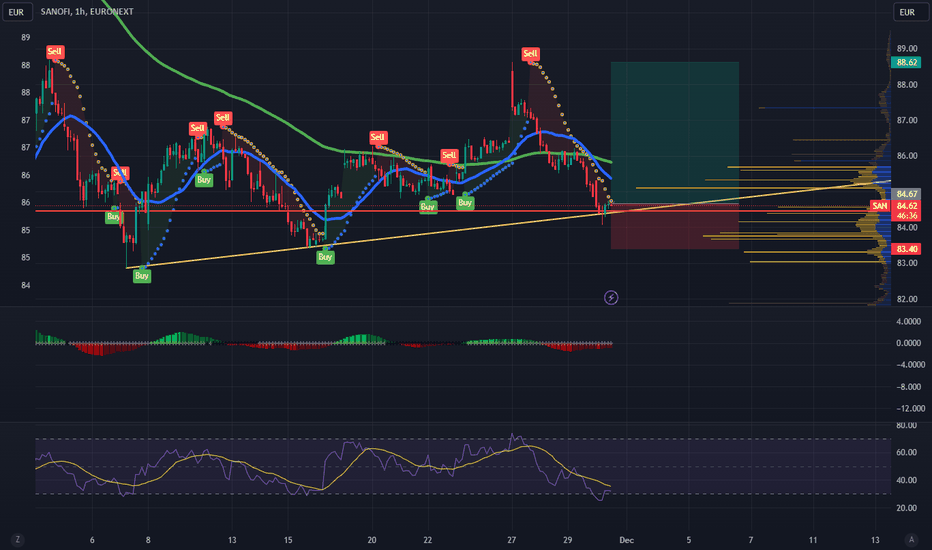Click the 83.00 price axis label
Screen dimensions: 932x550
tap(907, 263)
